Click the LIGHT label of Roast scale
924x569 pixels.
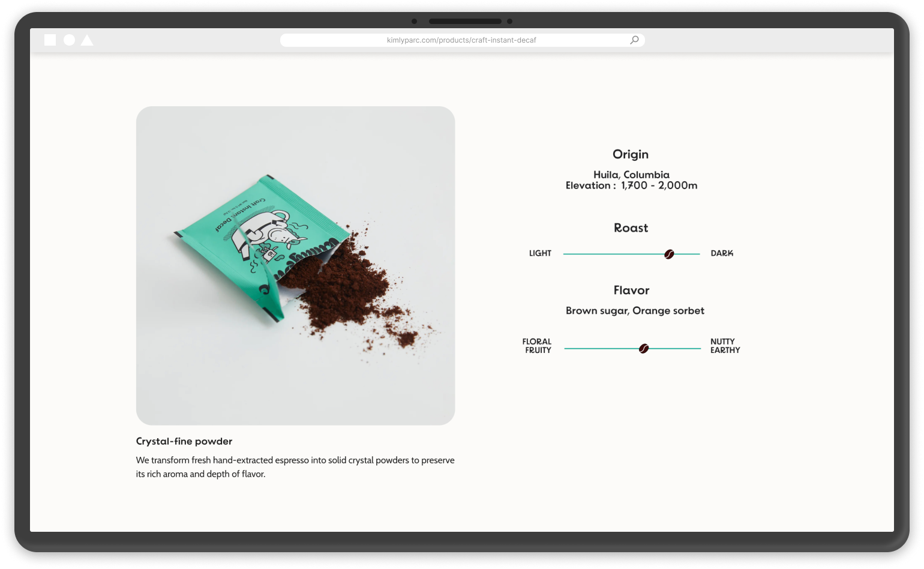click(540, 253)
